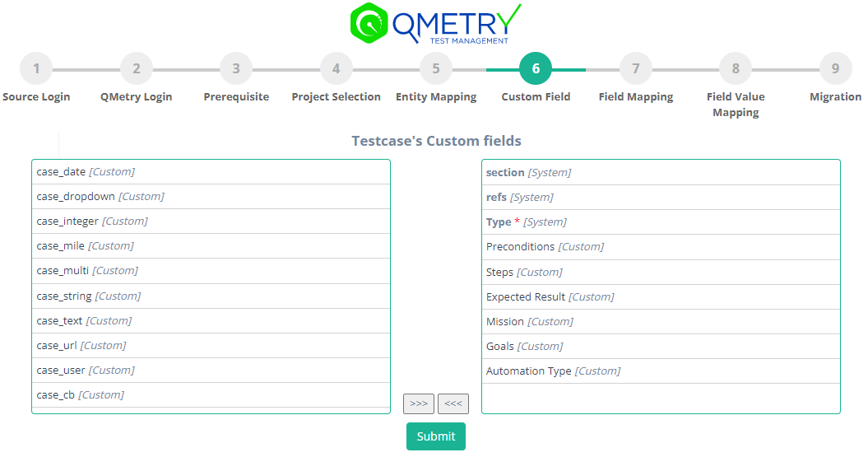
Task: Go to step 1 Source Login circle
Action: (x=36, y=68)
